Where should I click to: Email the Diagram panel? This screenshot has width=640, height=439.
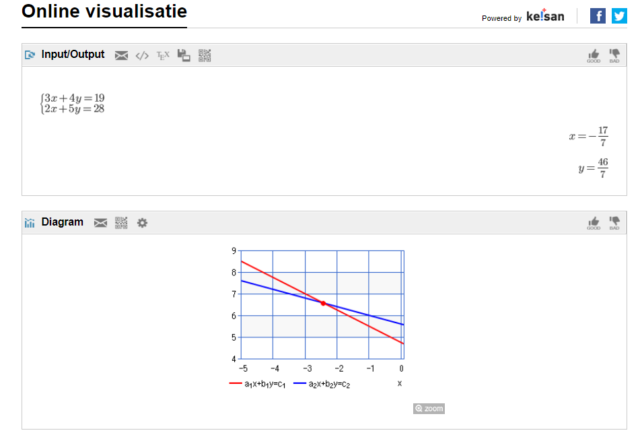[x=100, y=222]
